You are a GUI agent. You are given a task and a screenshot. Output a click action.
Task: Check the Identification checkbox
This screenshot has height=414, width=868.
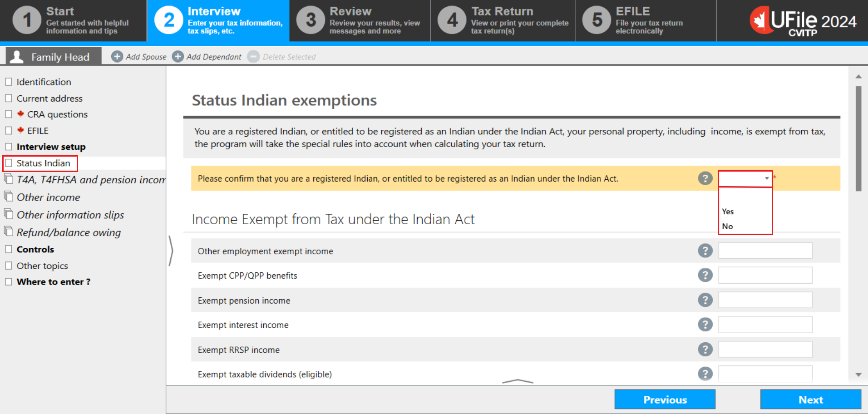point(8,82)
